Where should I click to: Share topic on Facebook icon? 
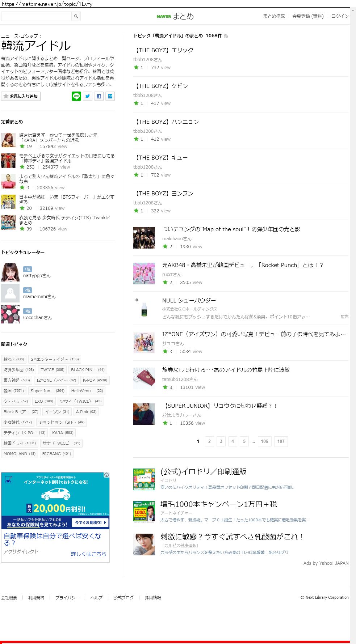pyautogui.click(x=99, y=96)
